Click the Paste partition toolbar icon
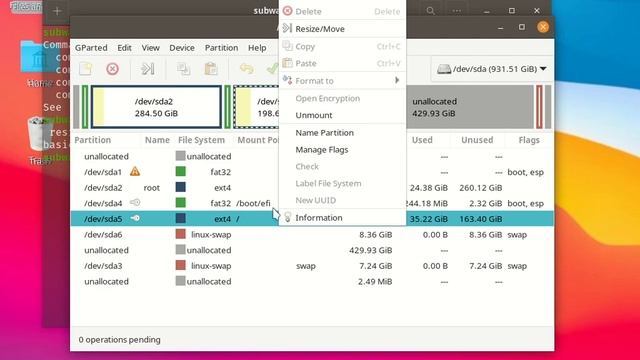The image size is (640, 360). click(211, 69)
